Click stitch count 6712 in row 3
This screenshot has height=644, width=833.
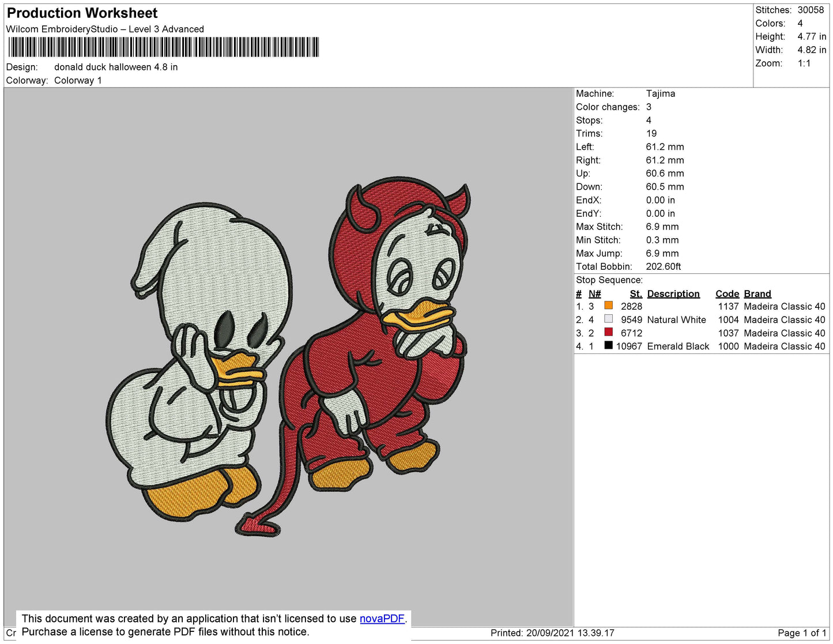pos(631,333)
